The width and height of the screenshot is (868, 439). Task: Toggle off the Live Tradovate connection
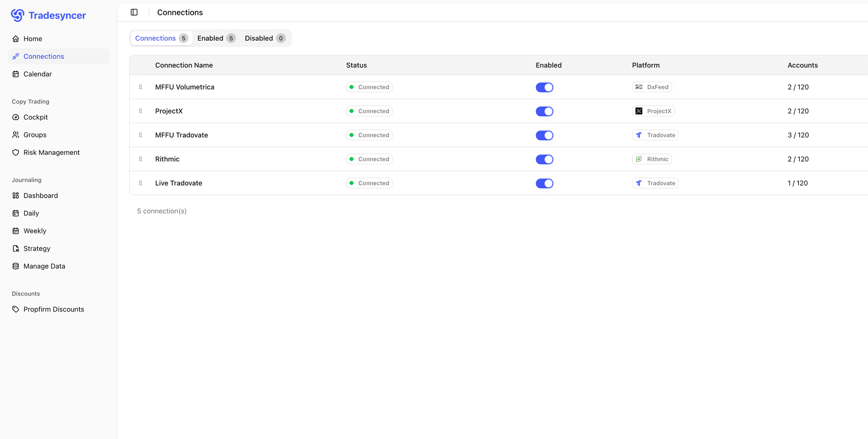(x=544, y=183)
